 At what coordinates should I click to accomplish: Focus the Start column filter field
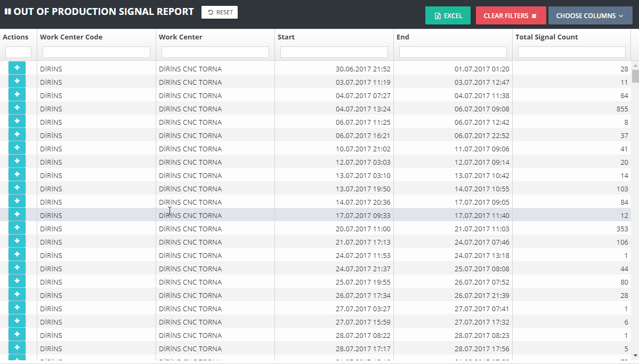click(x=334, y=52)
